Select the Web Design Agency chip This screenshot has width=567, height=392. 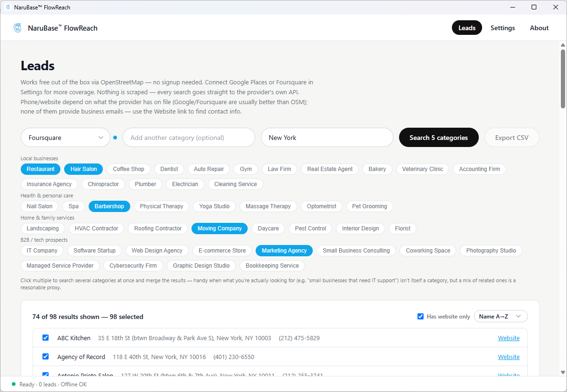click(157, 251)
